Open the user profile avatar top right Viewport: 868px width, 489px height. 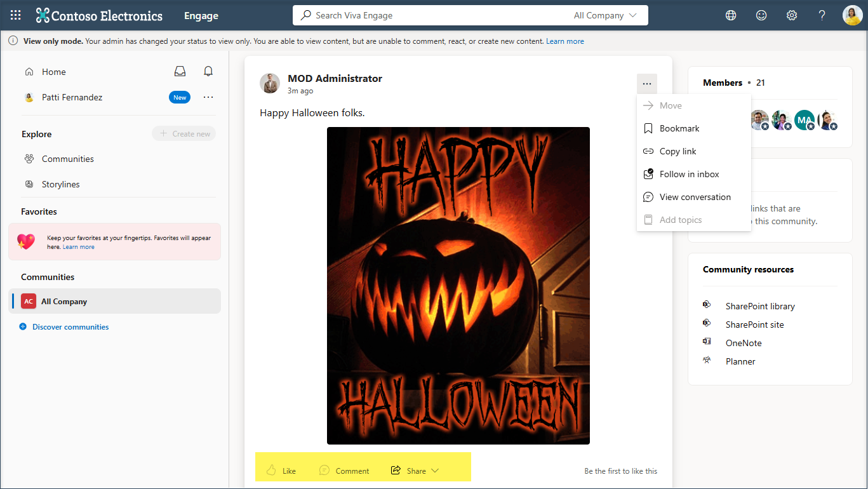point(852,15)
